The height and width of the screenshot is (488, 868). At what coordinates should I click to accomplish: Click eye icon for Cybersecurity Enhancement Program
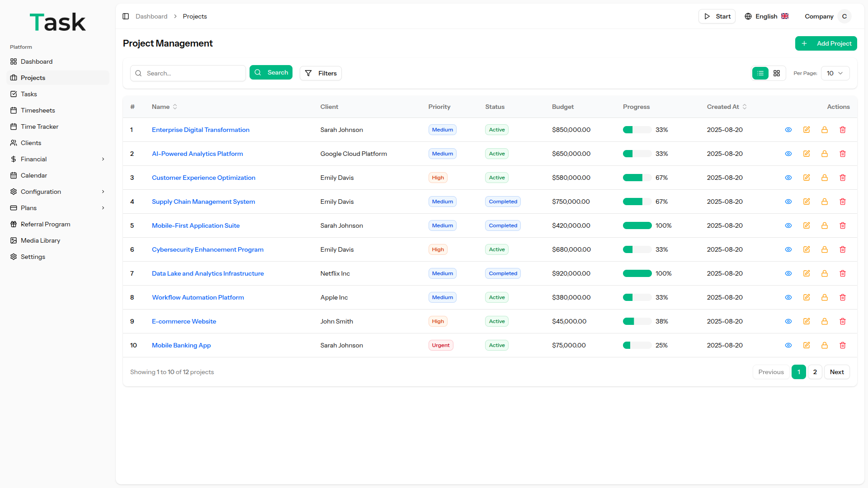[788, 249]
